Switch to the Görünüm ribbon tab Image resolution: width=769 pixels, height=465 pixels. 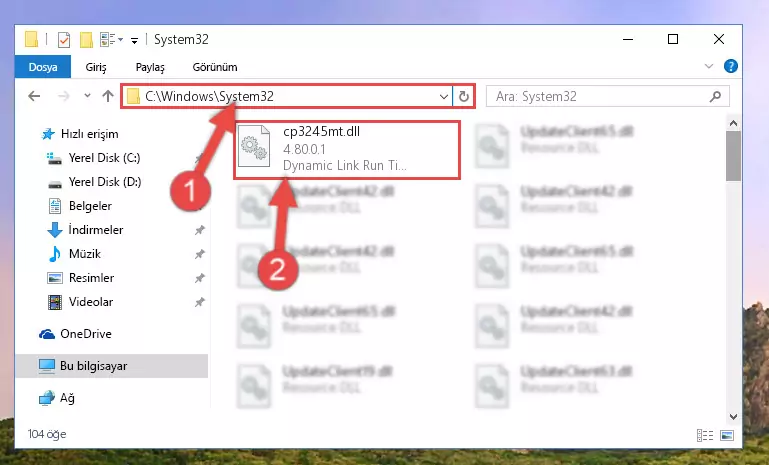pos(215,67)
